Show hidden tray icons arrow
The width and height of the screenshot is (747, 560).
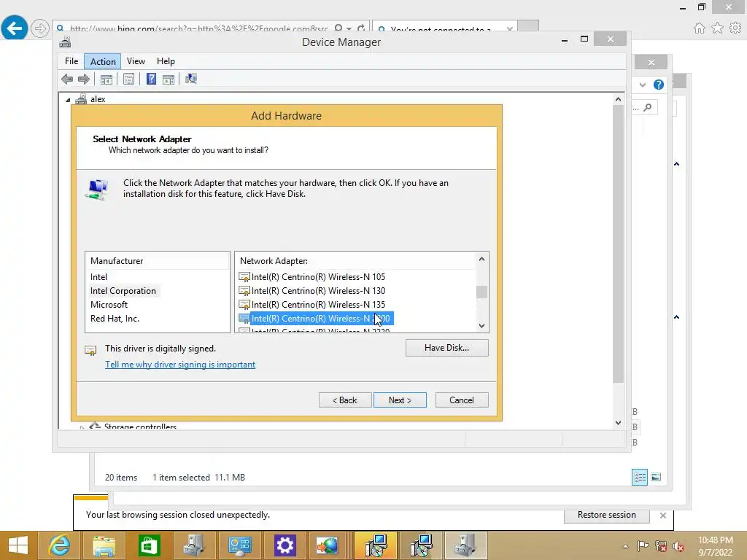click(625, 546)
